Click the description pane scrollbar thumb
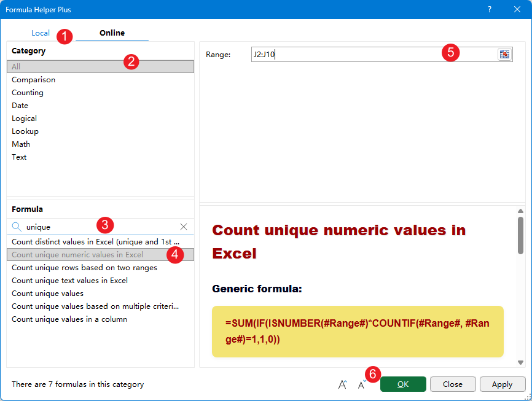Screen dimensions: 532x401 coord(520,235)
